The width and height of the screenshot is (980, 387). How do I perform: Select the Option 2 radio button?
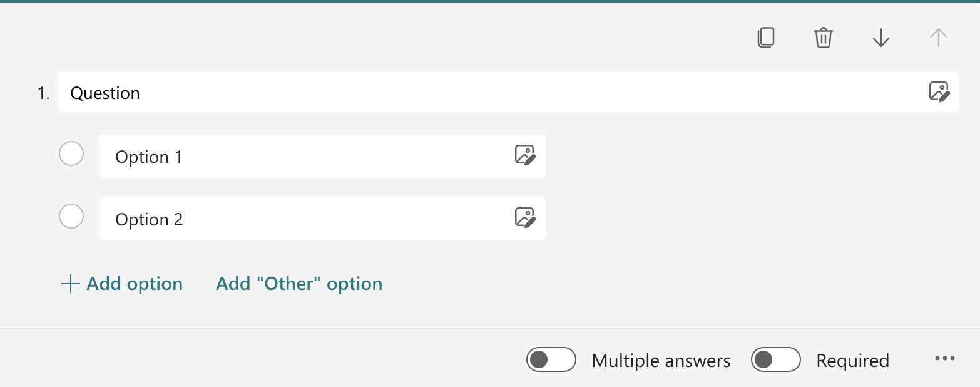coord(71,217)
